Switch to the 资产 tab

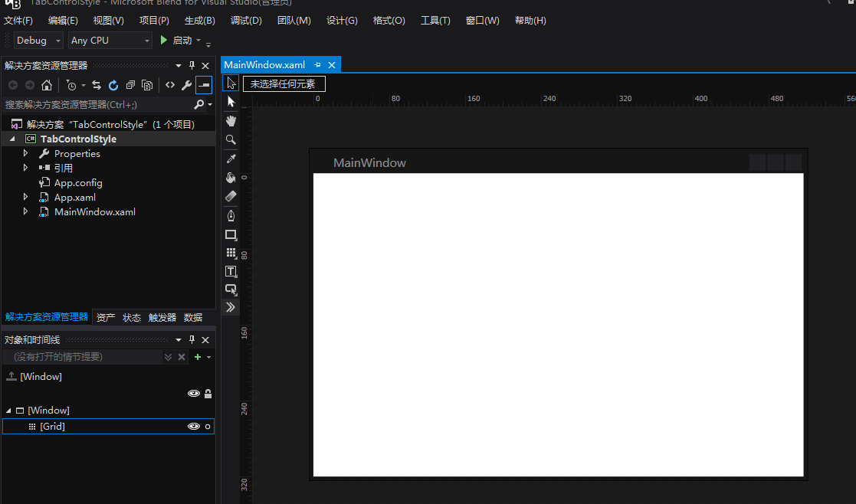pyautogui.click(x=106, y=317)
